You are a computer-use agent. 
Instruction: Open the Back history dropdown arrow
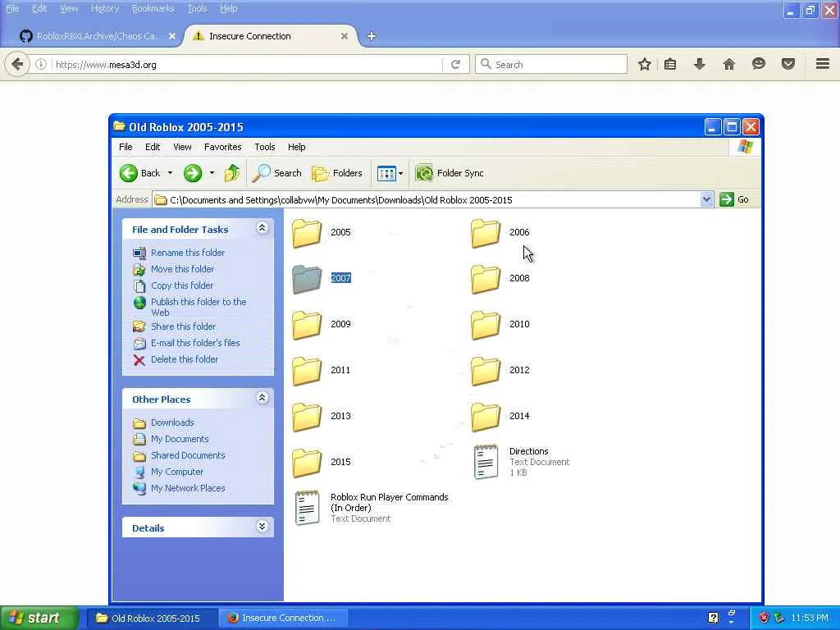(x=171, y=173)
